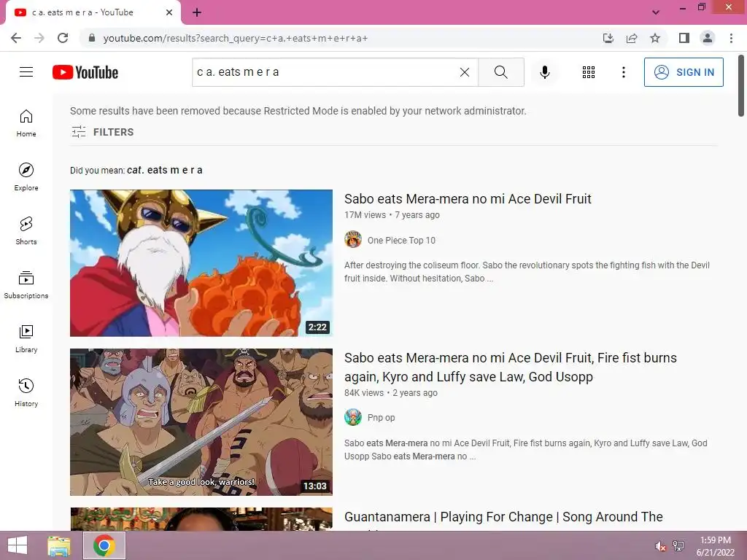Click the browser forward arrow

coord(39,38)
